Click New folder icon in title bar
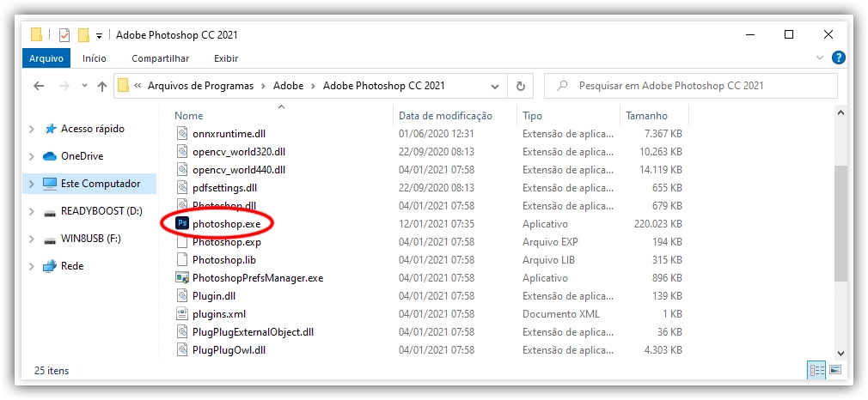 pyautogui.click(x=83, y=35)
